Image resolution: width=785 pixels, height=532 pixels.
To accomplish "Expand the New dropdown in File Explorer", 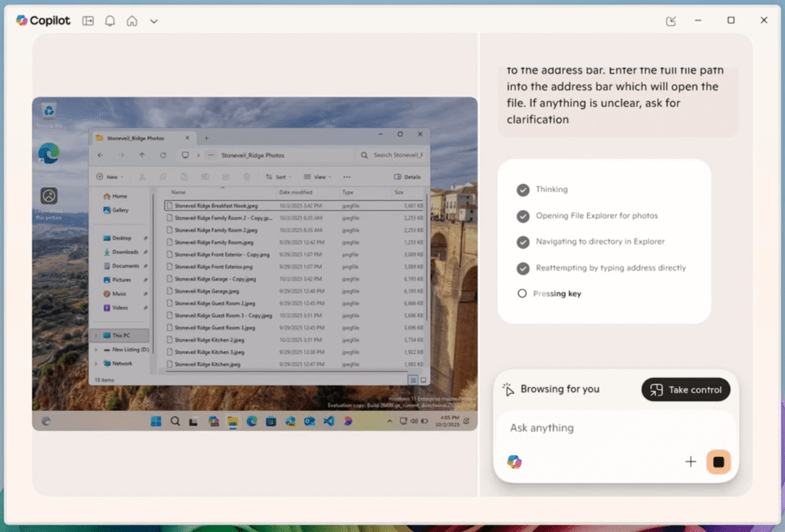I will tap(110, 176).
